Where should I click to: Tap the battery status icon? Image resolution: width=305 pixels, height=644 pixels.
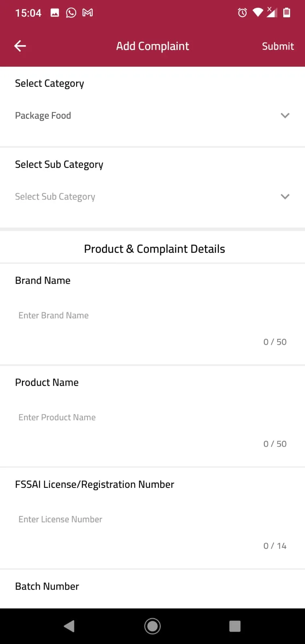pos(287,12)
